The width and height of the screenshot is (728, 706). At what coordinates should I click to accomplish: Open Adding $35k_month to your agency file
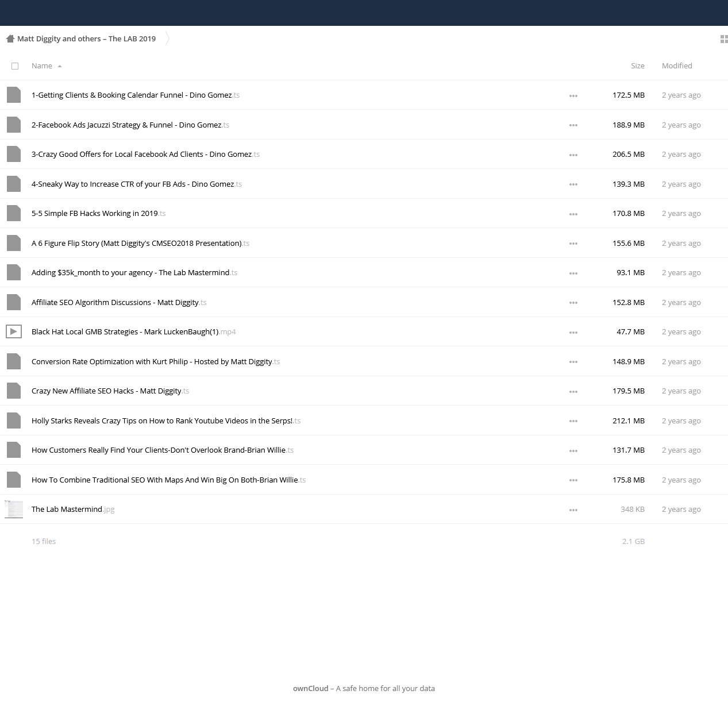(x=134, y=273)
